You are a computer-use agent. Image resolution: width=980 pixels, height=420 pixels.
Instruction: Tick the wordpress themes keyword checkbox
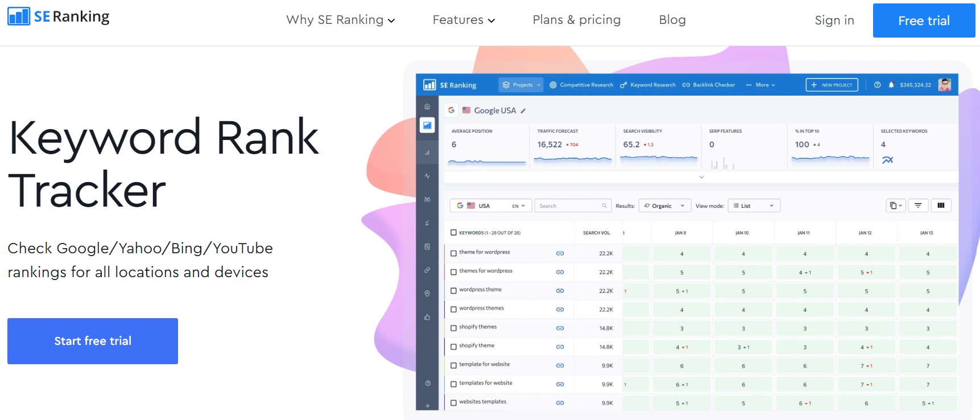(453, 309)
